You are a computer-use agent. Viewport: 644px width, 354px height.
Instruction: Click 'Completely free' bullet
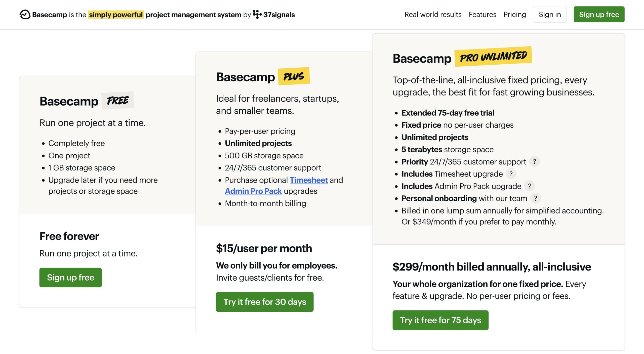[x=76, y=143]
